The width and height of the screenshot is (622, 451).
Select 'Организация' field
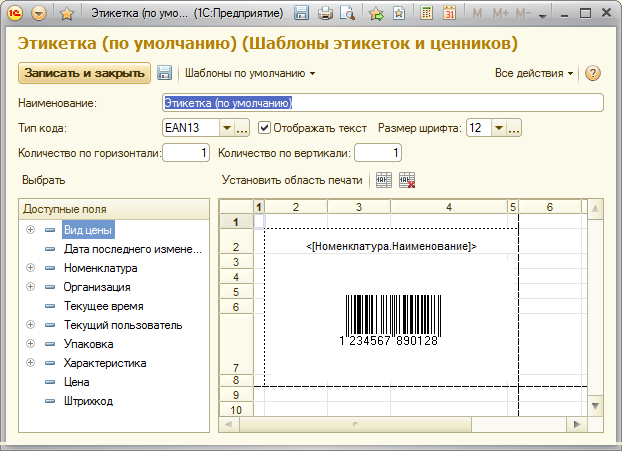click(97, 287)
